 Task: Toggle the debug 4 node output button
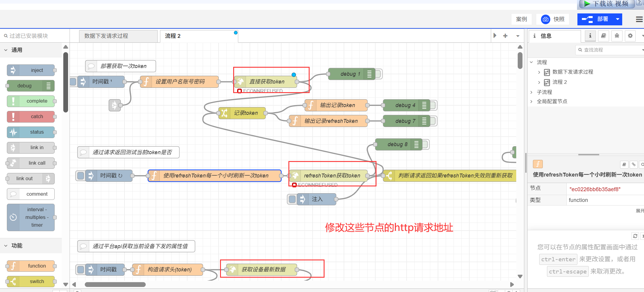pos(434,105)
